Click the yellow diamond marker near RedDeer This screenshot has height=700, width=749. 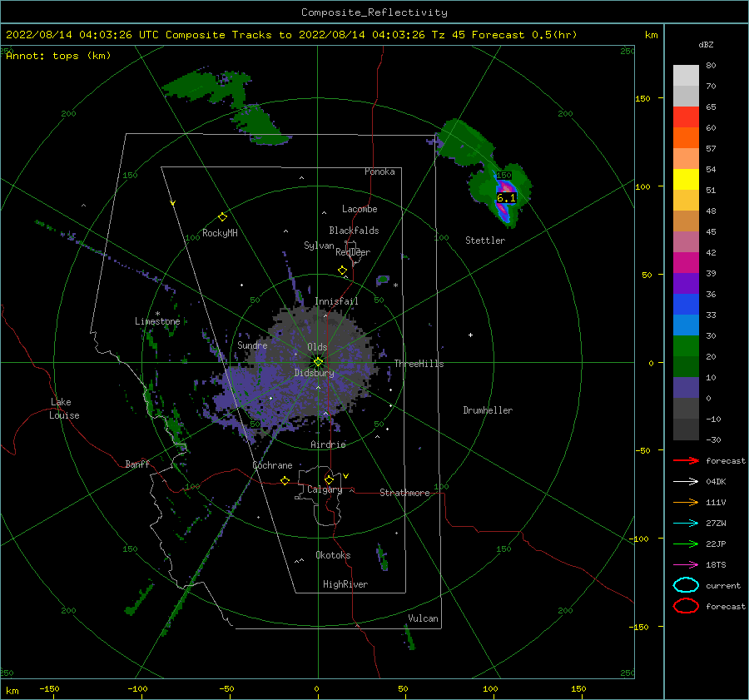(x=342, y=271)
